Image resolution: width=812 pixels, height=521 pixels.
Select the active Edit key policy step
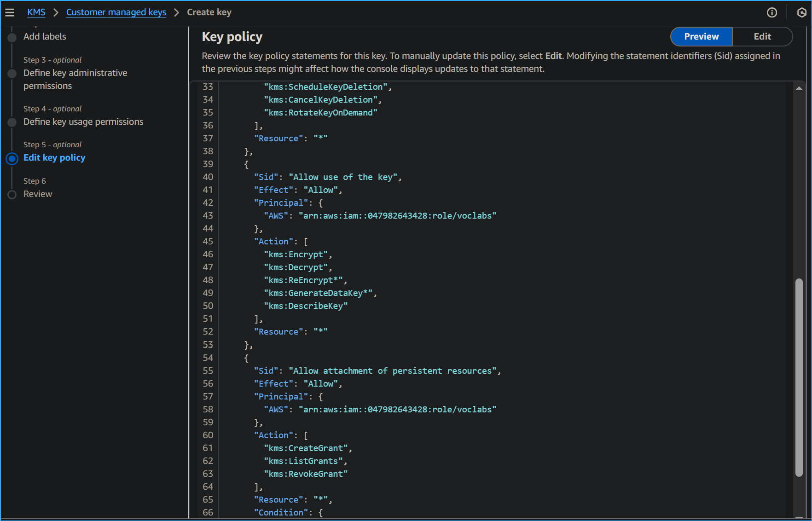(54, 158)
